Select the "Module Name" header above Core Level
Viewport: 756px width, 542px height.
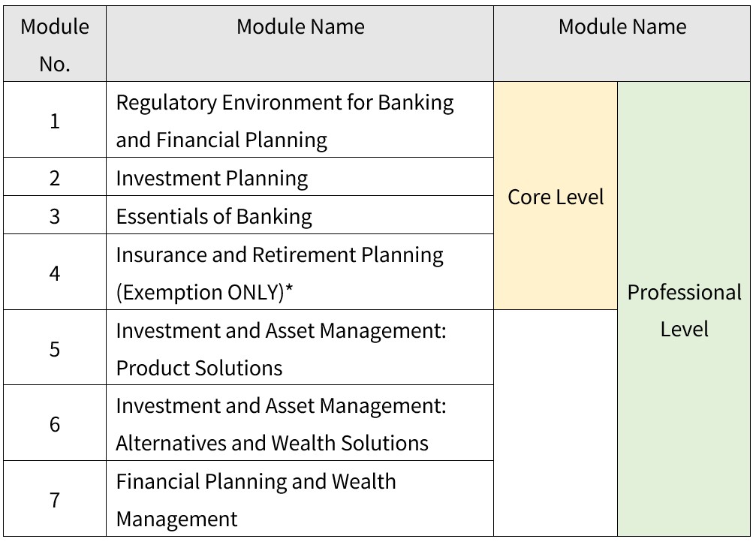tap(622, 27)
